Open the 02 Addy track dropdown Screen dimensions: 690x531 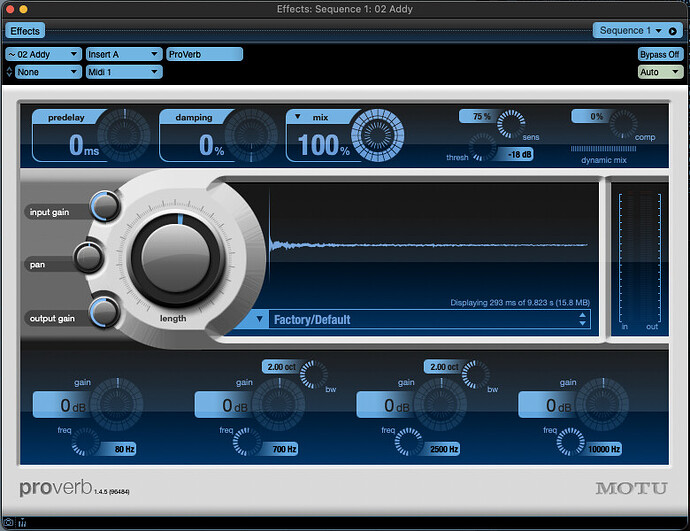[43, 55]
